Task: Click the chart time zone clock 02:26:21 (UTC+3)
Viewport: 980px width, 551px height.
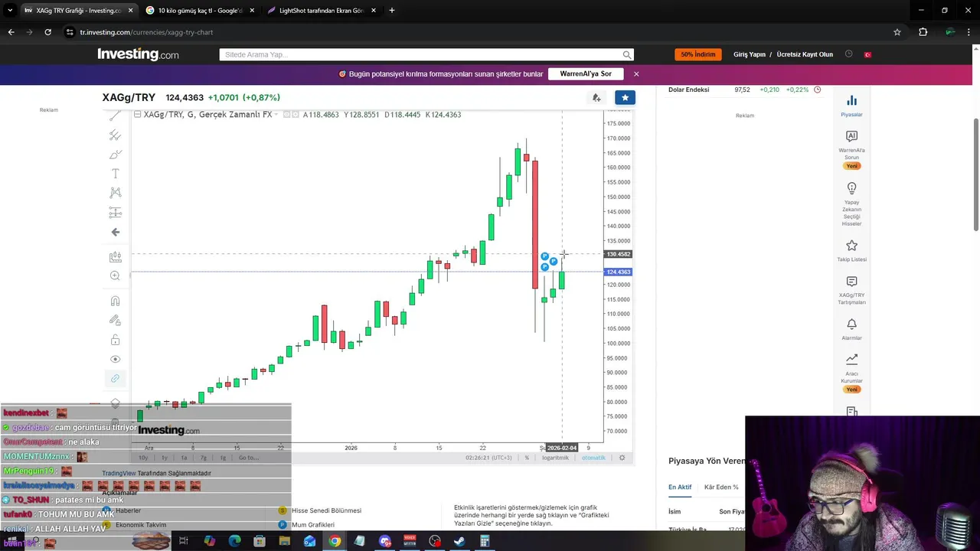Action: tap(488, 458)
